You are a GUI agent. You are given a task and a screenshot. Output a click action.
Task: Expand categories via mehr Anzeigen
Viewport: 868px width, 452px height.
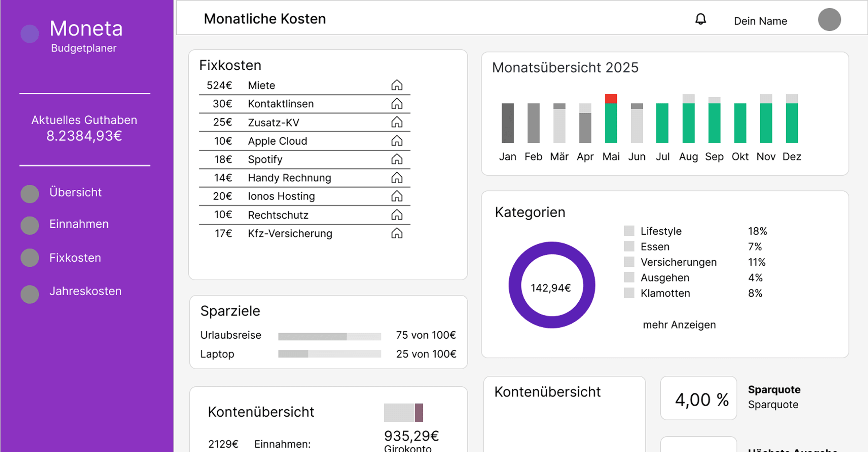click(679, 324)
